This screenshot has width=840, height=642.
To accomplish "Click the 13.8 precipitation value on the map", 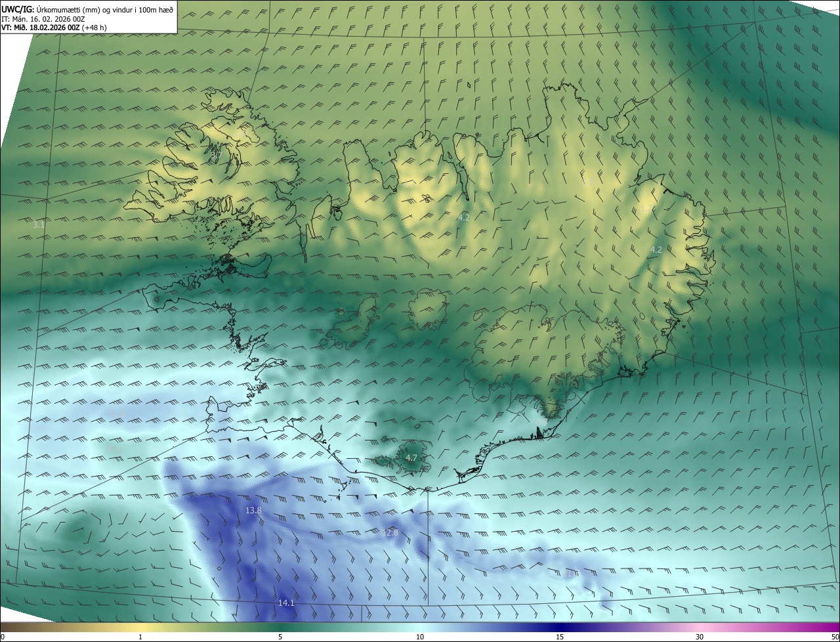I will [253, 510].
